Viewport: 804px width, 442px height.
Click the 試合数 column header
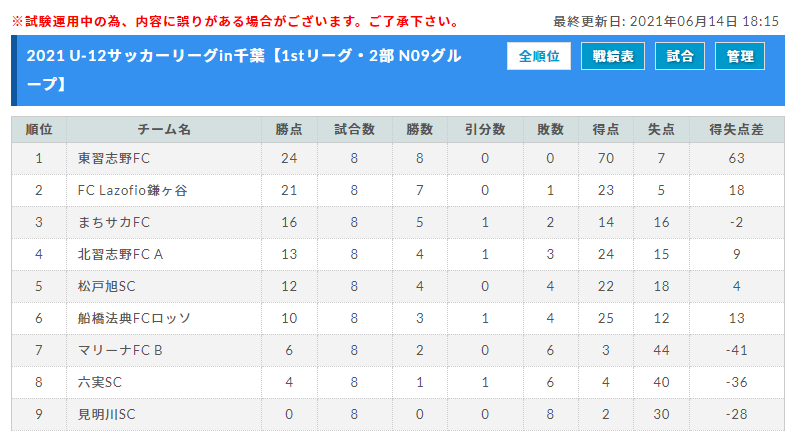tap(355, 130)
